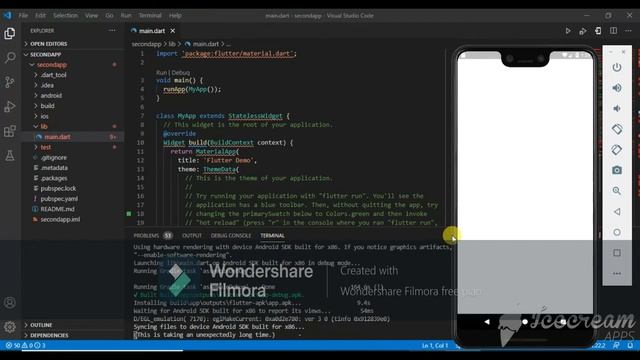Open the Accounts menu icon

pyautogui.click(x=10, y=302)
